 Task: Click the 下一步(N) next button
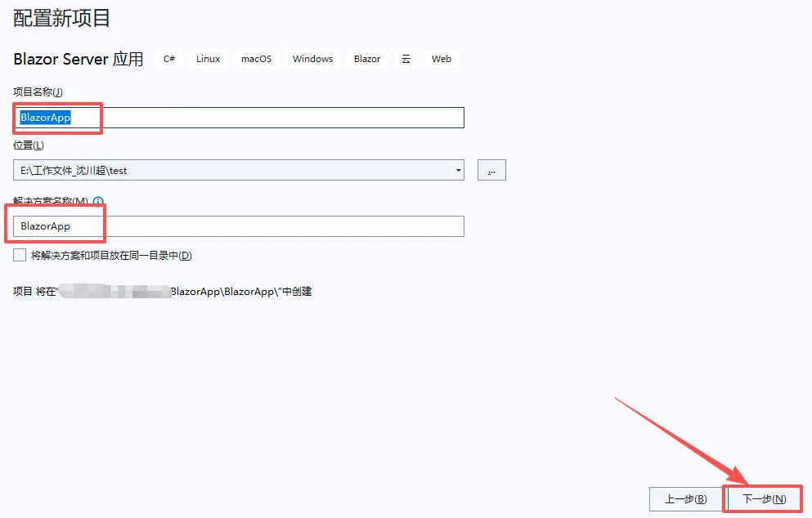point(764,499)
